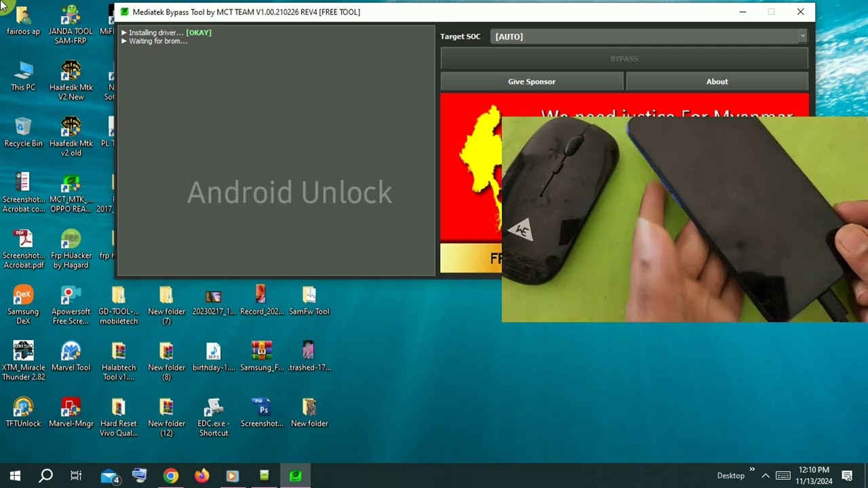Screen dimensions: 868x488
Task: Open MCT_MTK OPPO REA... desktop icon
Action: (x=71, y=193)
